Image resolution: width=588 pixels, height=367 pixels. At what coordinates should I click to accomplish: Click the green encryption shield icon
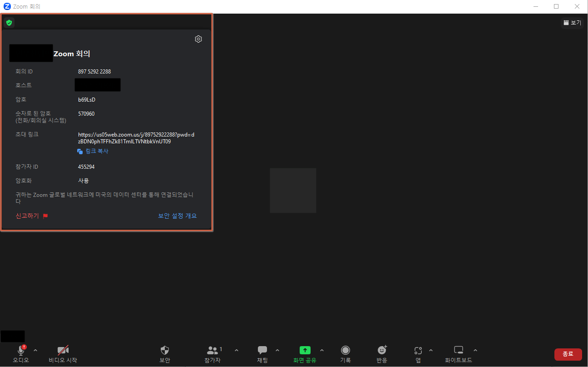9,22
